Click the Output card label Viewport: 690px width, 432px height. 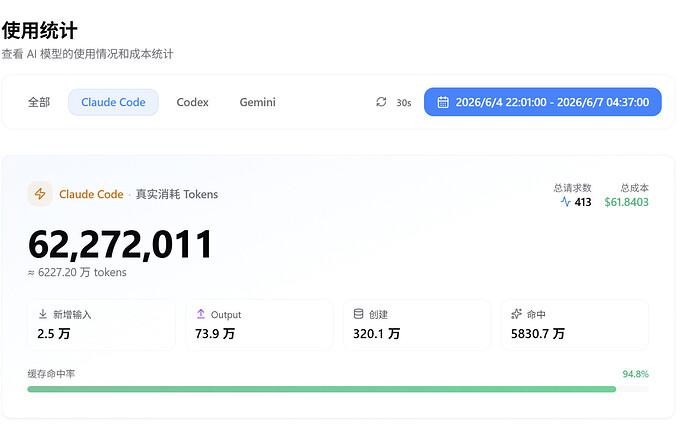(226, 315)
